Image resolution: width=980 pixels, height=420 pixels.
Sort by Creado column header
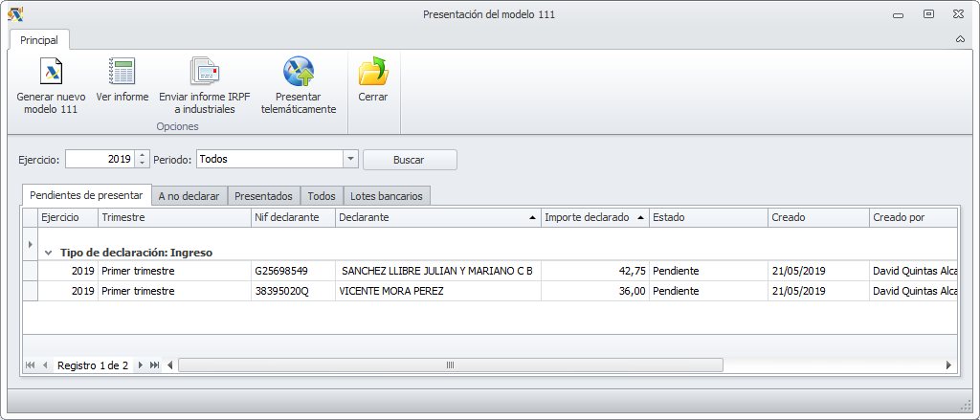[818, 217]
